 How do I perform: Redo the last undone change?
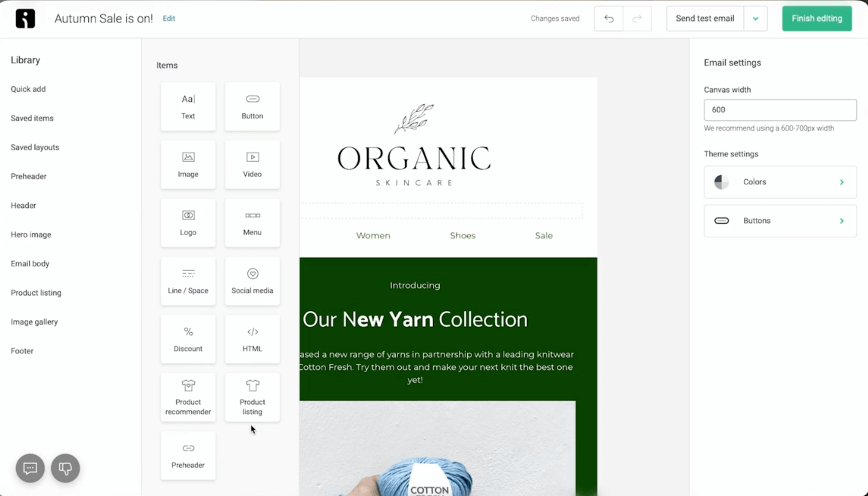pos(637,19)
